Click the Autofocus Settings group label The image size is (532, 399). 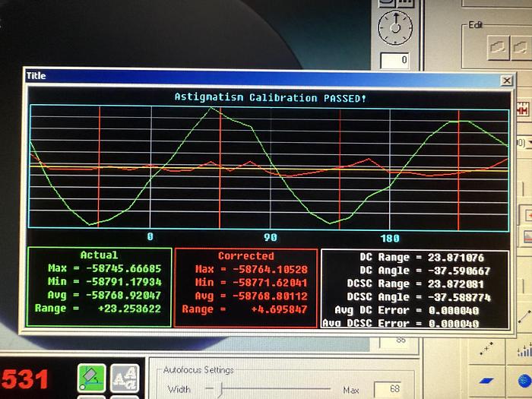pyautogui.click(x=198, y=369)
